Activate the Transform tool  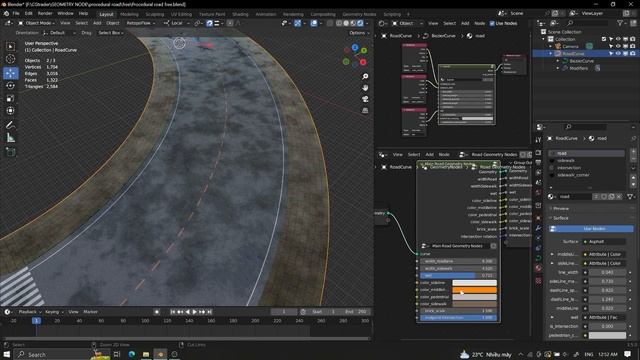11,111
